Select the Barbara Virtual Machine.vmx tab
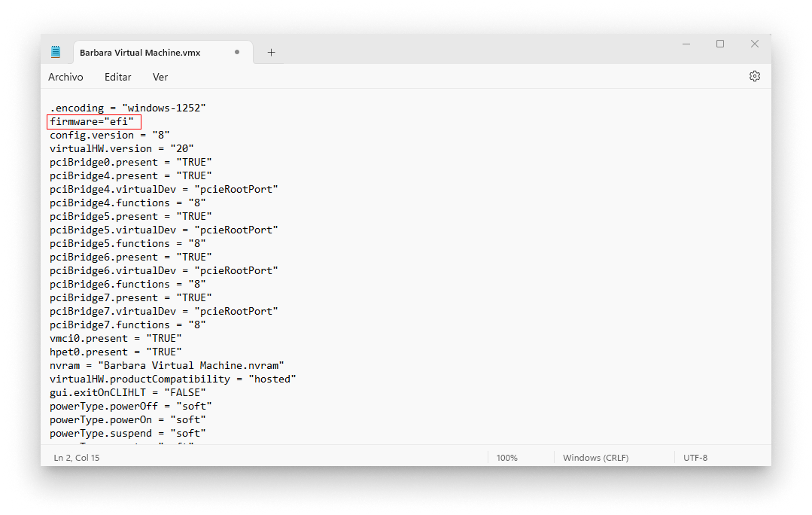Image resolution: width=812 pixels, height=515 pixels. [x=139, y=53]
